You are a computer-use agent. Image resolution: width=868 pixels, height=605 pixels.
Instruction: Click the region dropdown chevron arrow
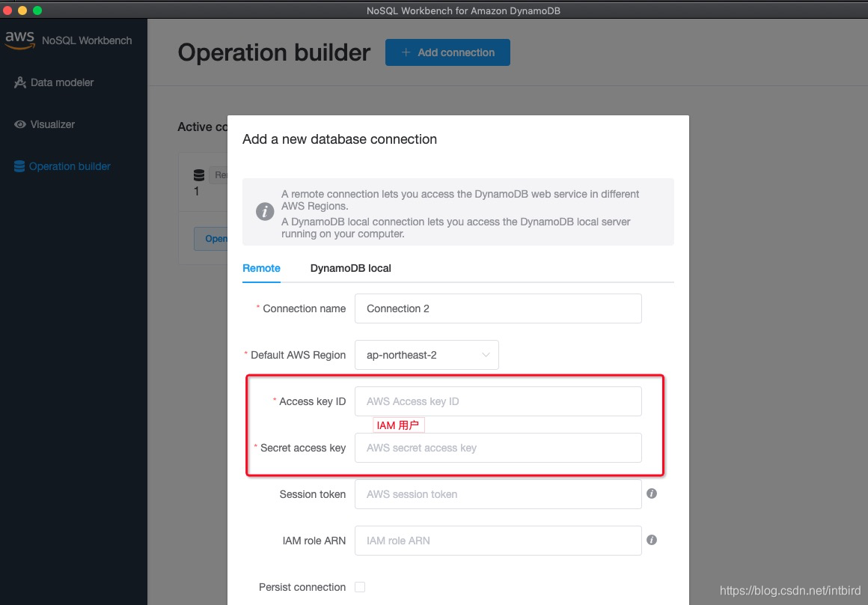tap(486, 355)
